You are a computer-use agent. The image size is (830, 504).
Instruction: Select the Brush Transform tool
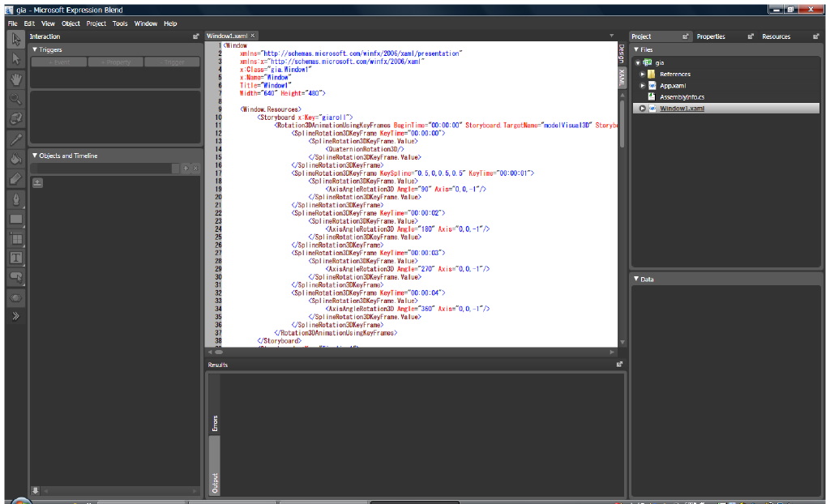click(x=16, y=178)
